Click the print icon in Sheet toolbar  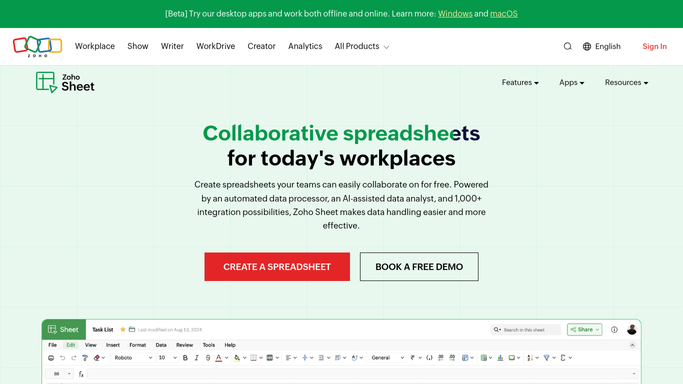[51, 358]
